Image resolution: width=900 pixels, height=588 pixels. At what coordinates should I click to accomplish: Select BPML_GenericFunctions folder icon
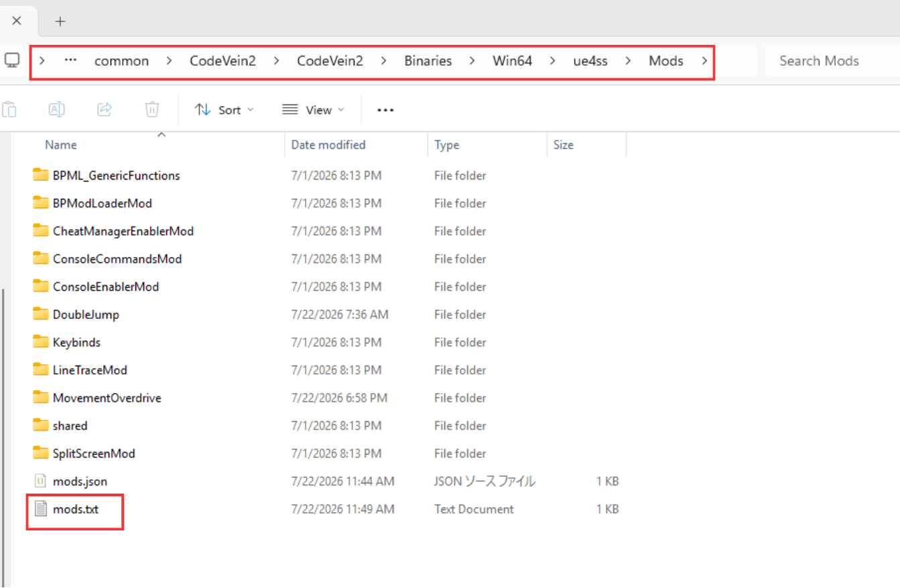(41, 175)
